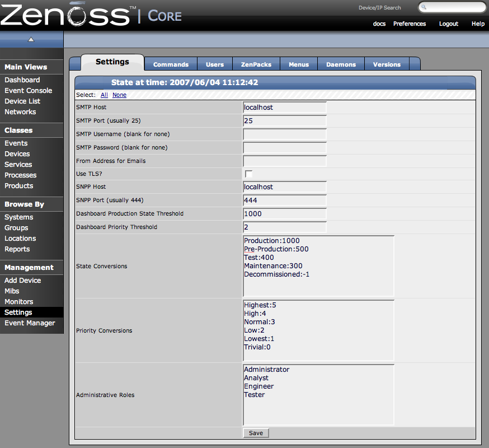This screenshot has height=448, width=489.
Task: Open Devices under Classes
Action: 17,154
